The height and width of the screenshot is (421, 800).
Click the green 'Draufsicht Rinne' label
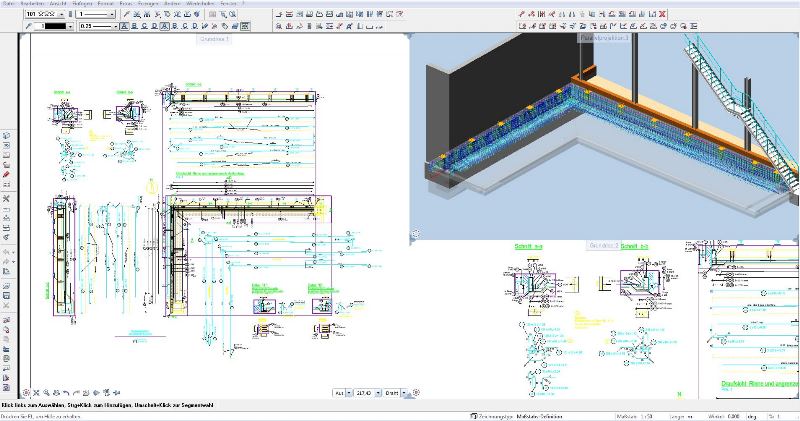(760, 383)
